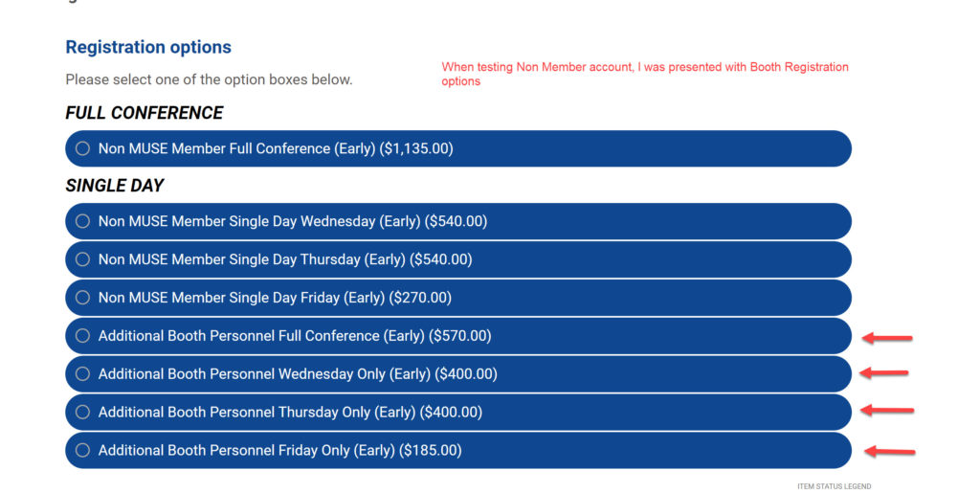The height and width of the screenshot is (493, 980).
Task: Click the $1,135.00 Full Conference option label
Action: coord(276,148)
